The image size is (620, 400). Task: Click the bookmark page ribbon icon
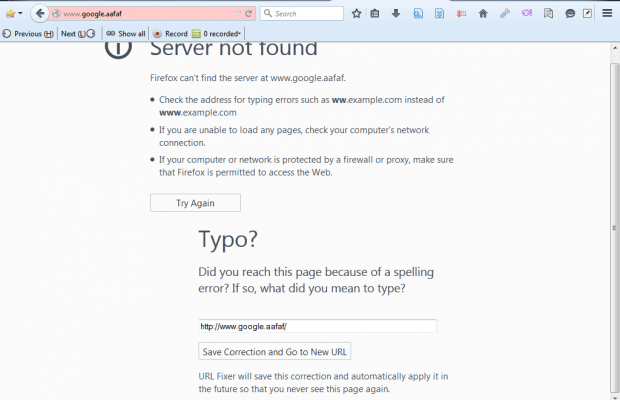(x=548, y=13)
